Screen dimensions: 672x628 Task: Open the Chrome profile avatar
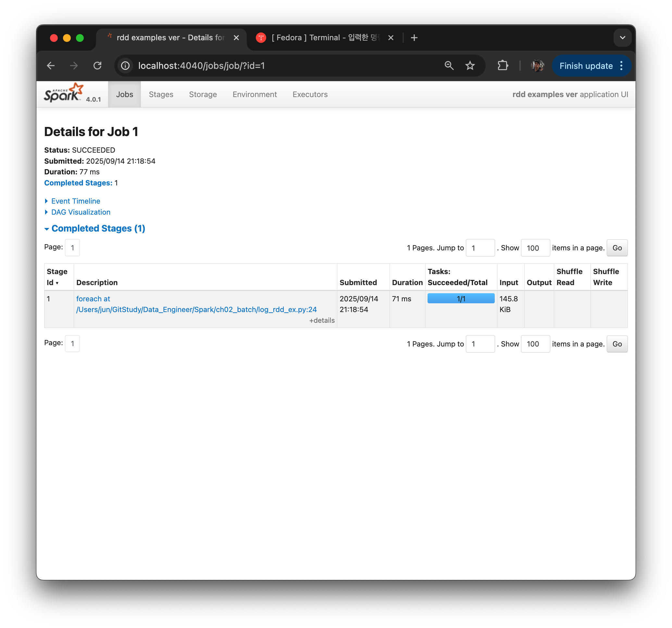pos(538,66)
